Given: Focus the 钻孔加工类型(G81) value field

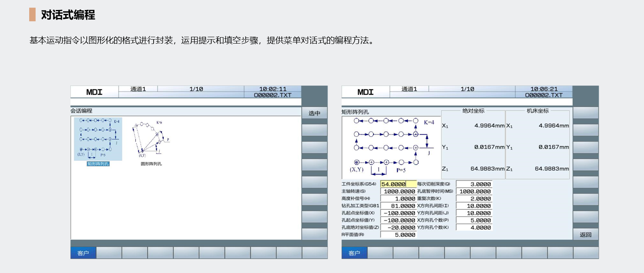Looking at the screenshot, I should (398, 206).
